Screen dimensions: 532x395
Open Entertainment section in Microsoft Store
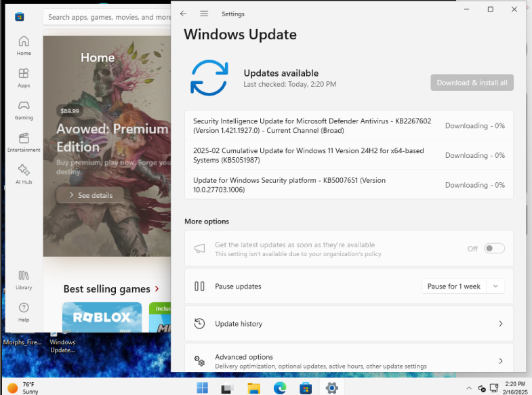tap(24, 142)
